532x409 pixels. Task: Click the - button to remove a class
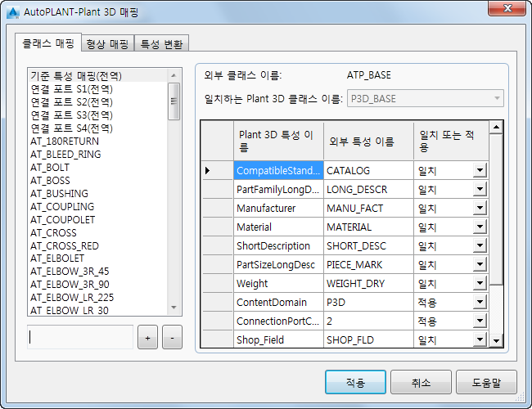coord(172,338)
